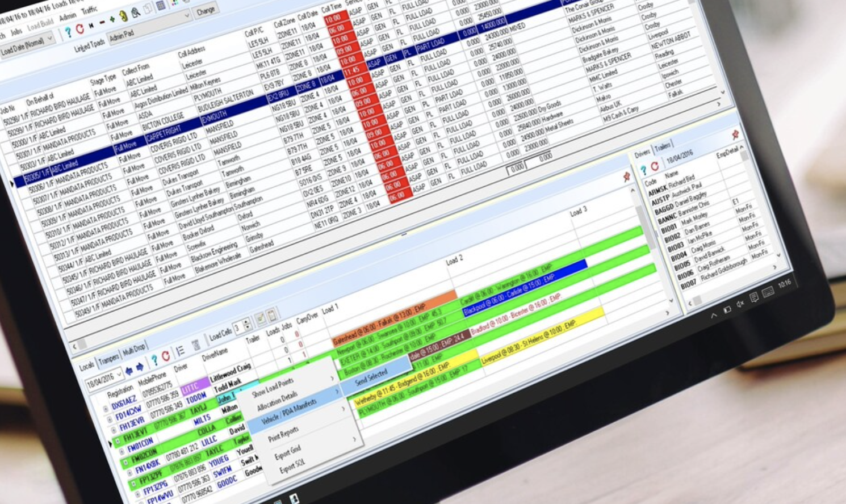
Task: Click the red refresh icon in Locals toolbar
Action: [166, 357]
